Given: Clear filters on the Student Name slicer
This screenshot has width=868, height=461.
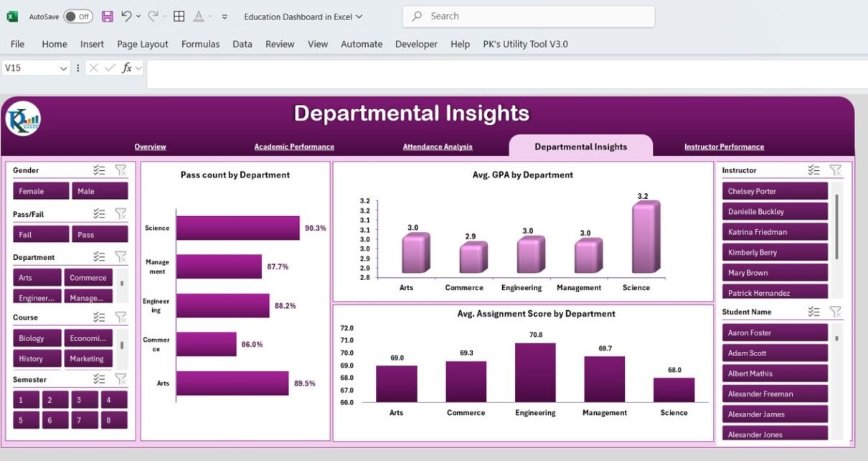Looking at the screenshot, I should (x=834, y=312).
